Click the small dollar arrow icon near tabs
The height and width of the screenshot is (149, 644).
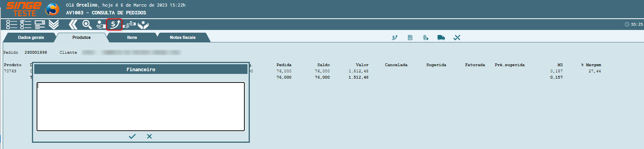click(x=395, y=37)
